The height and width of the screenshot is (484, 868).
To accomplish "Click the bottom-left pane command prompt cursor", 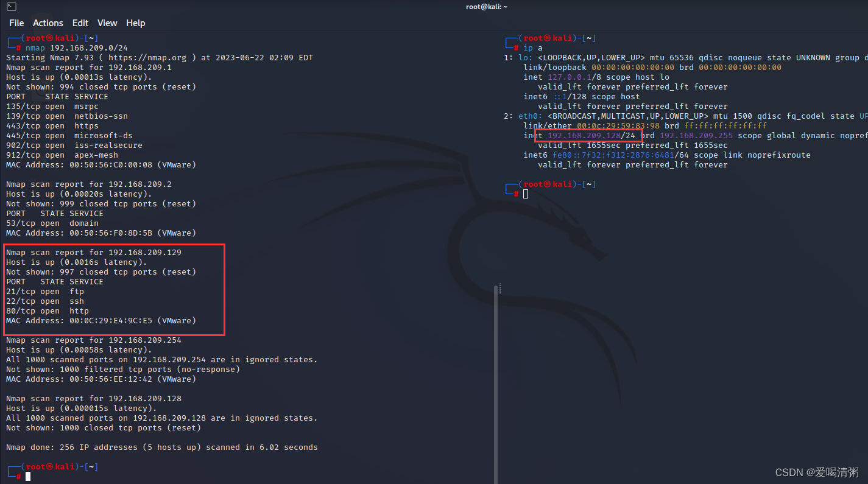I will (28, 476).
